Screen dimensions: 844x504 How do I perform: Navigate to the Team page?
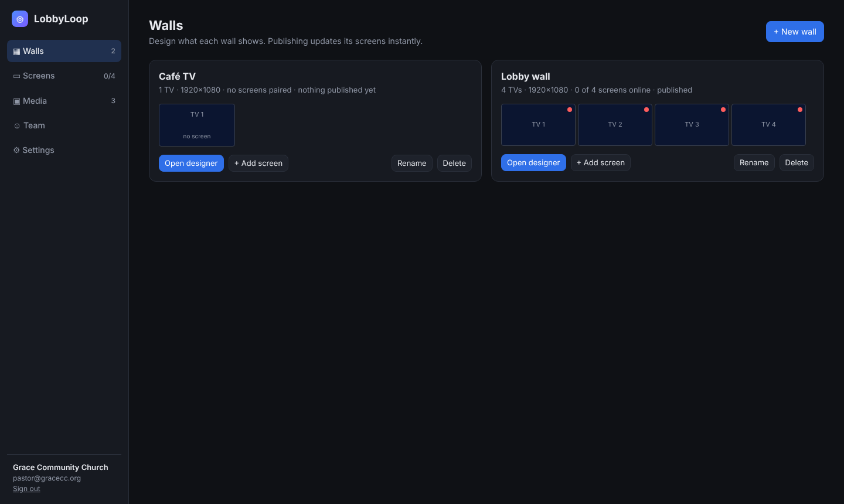(x=64, y=125)
